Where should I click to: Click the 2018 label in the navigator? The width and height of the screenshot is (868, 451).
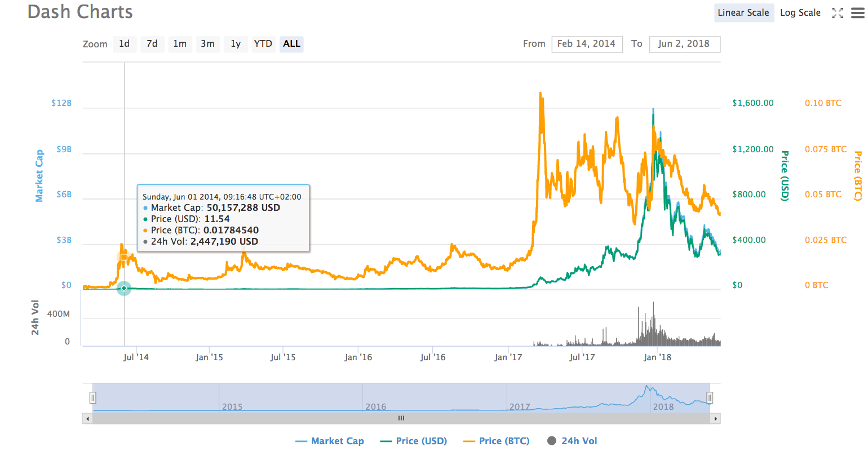(x=663, y=407)
